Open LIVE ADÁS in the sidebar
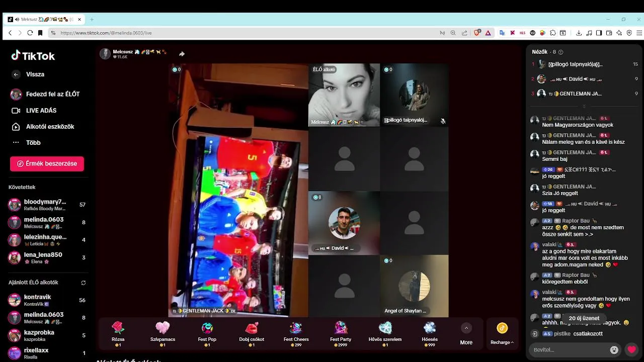 34,111
